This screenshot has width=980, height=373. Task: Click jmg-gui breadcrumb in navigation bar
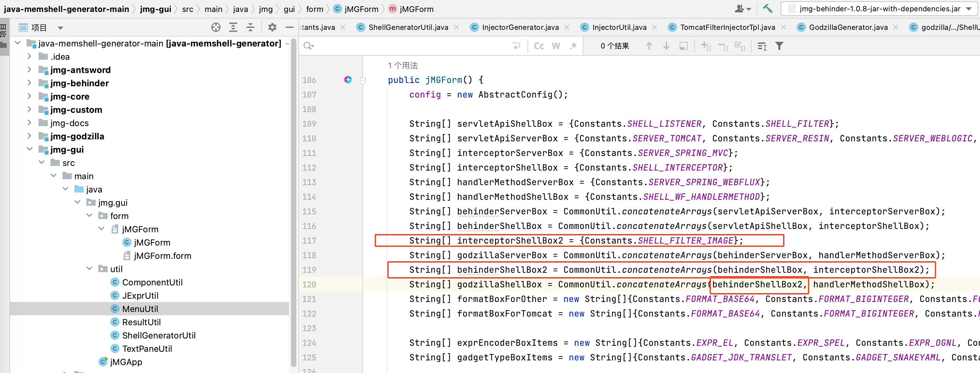point(155,9)
